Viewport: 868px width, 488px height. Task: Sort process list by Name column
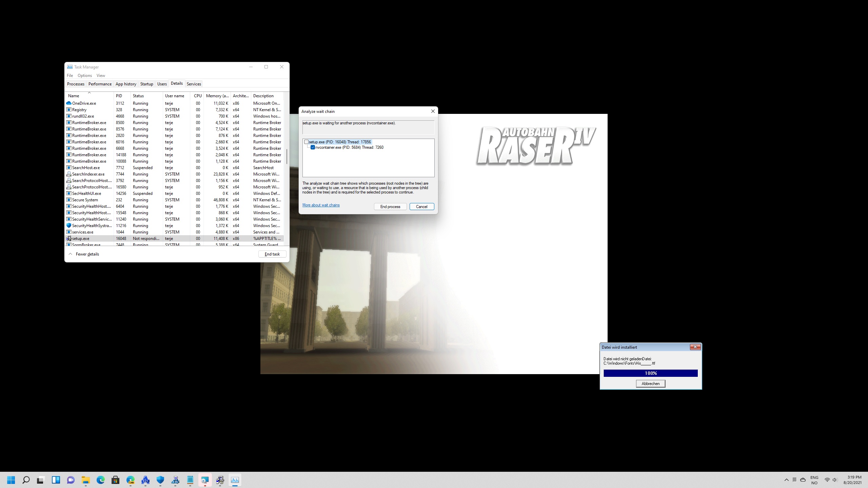pyautogui.click(x=90, y=96)
